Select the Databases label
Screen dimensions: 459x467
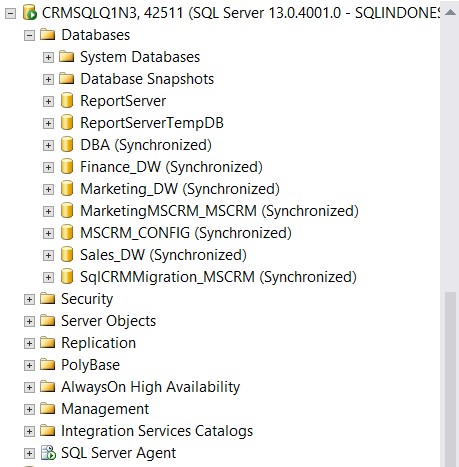click(x=96, y=35)
